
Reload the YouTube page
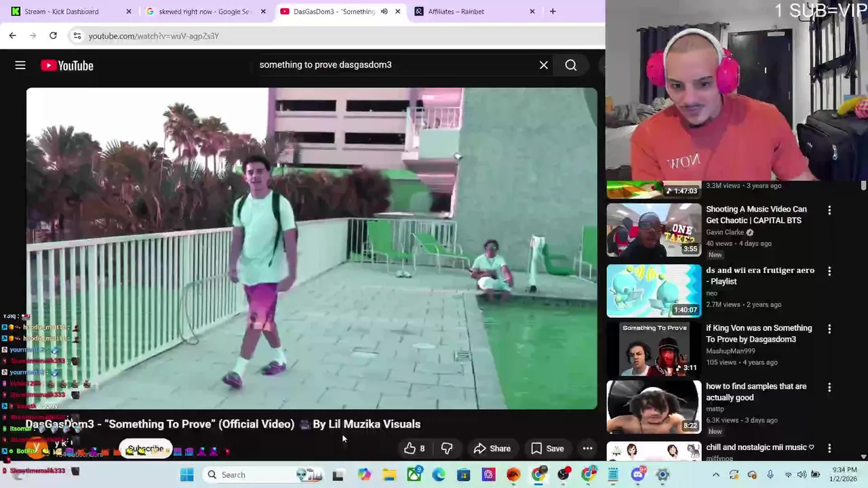53,36
